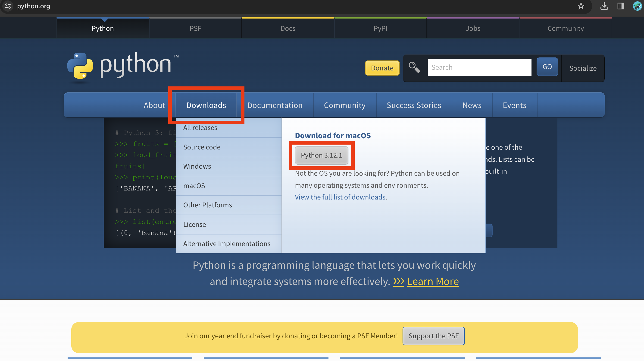The image size is (644, 361).
Task: Bookmark page with the star icon
Action: [581, 6]
